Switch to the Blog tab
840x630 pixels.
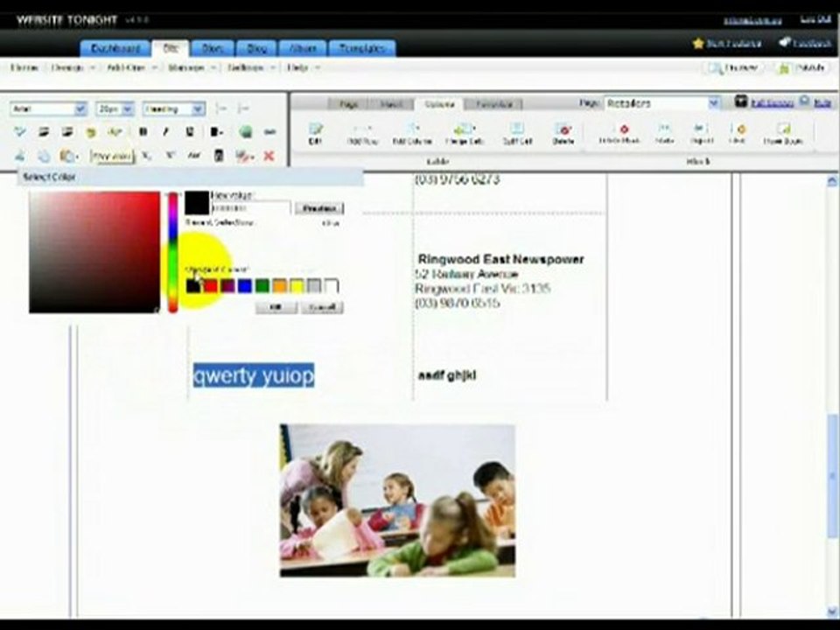256,48
